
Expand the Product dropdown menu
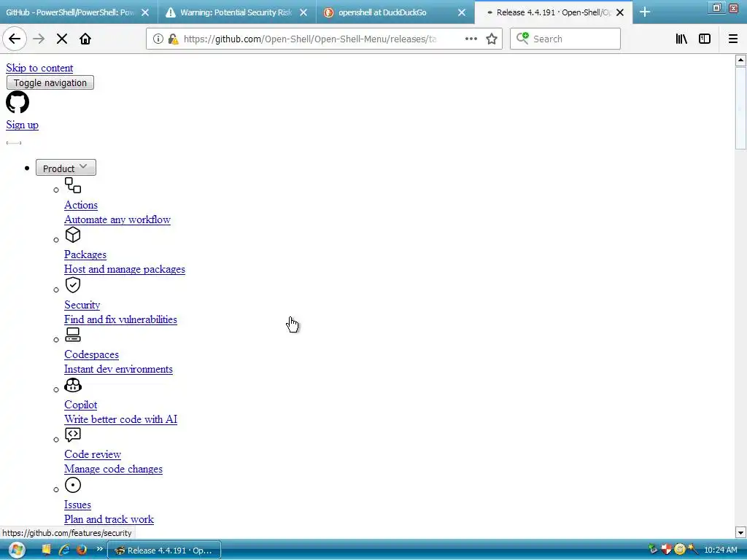(x=66, y=168)
